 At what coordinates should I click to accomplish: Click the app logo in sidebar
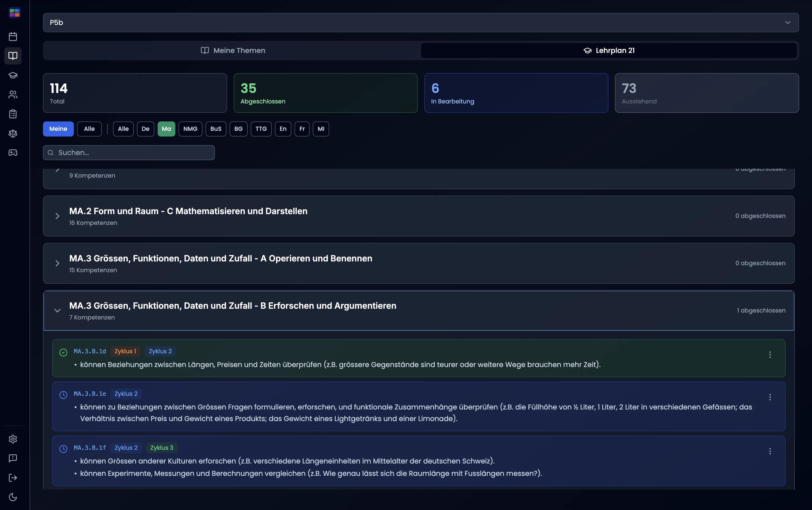coord(15,13)
